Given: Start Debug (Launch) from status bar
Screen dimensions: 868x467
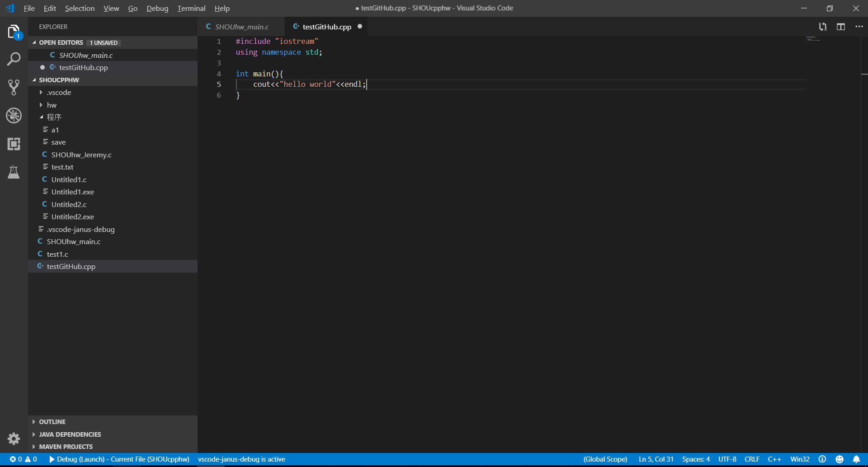Looking at the screenshot, I should tap(119, 459).
